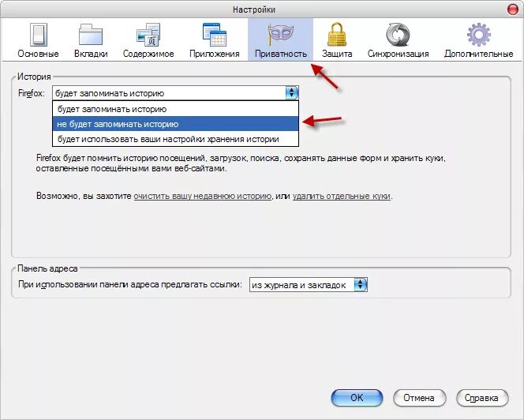
Task: Click the "Дополнительные" tab label
Action: [x=478, y=54]
